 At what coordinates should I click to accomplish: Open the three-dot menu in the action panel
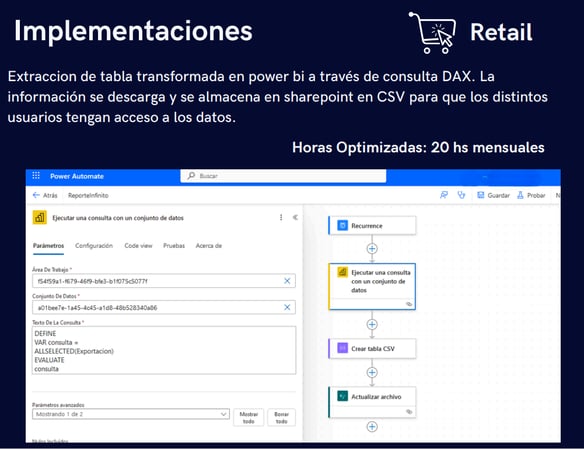[281, 217]
